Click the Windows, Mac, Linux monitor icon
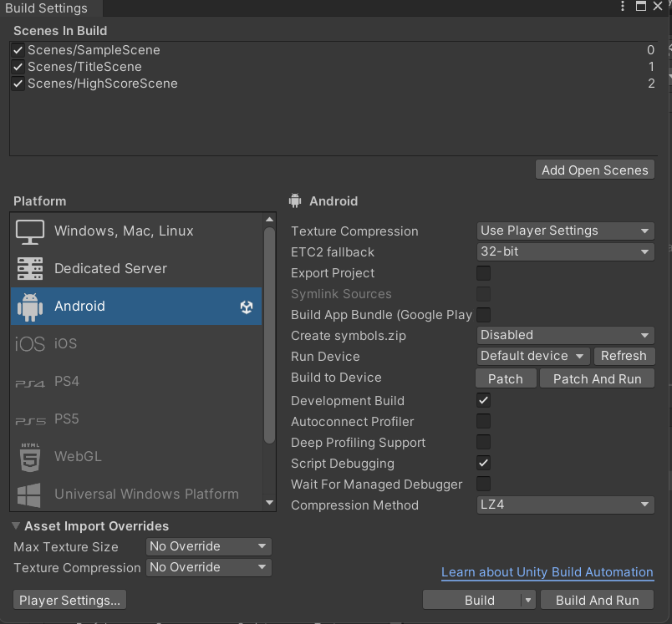The height and width of the screenshot is (624, 672). [x=30, y=231]
